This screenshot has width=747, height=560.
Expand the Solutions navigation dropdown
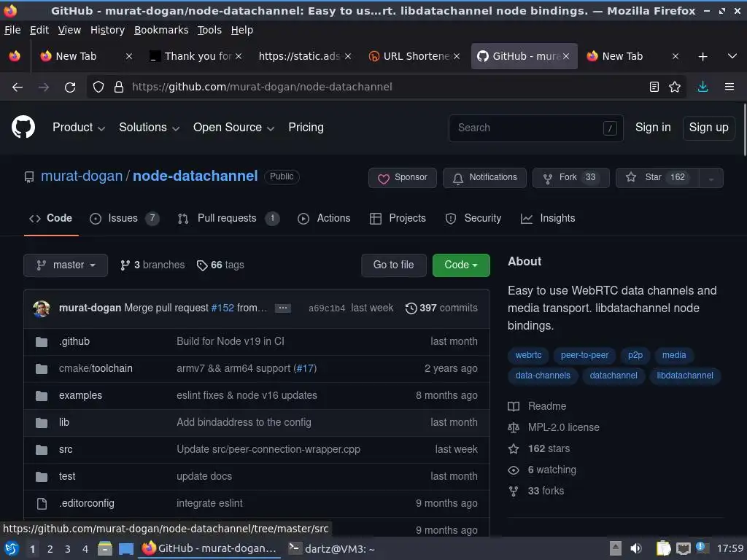[149, 128]
